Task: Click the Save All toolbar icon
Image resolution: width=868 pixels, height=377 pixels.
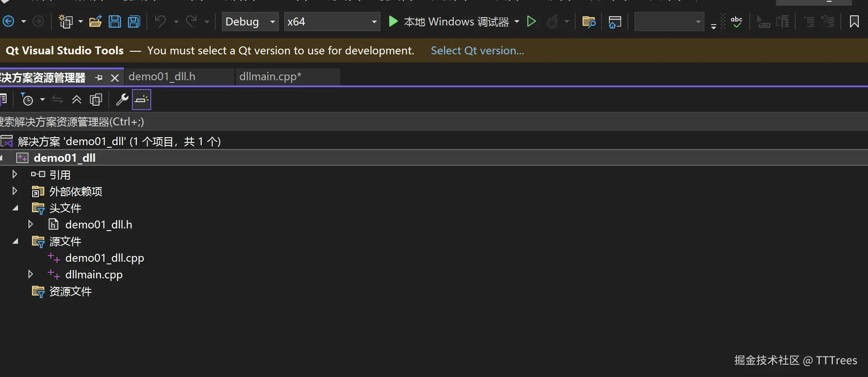Action: [x=134, y=21]
